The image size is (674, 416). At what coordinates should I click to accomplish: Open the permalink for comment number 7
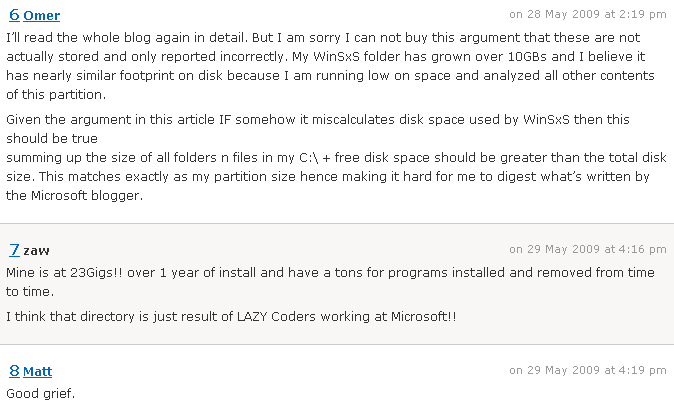coord(14,250)
